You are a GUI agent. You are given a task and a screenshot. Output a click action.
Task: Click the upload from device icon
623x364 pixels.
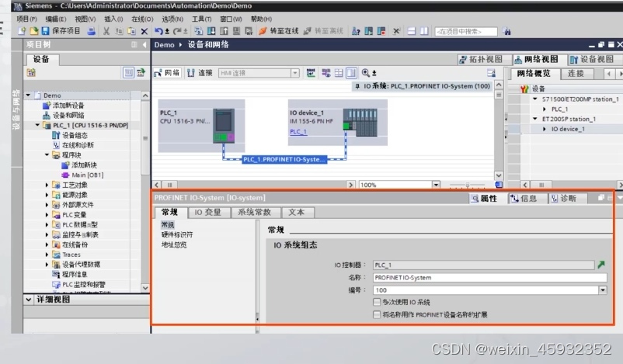point(224,31)
